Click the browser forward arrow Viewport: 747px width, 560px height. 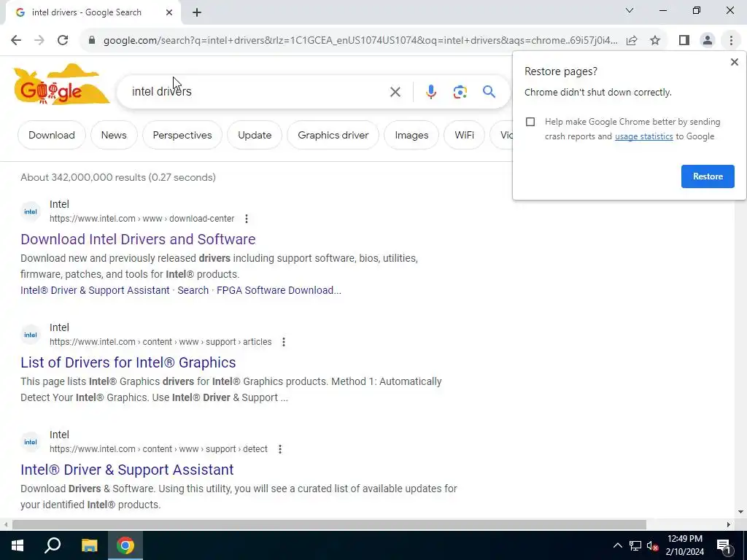tap(39, 41)
